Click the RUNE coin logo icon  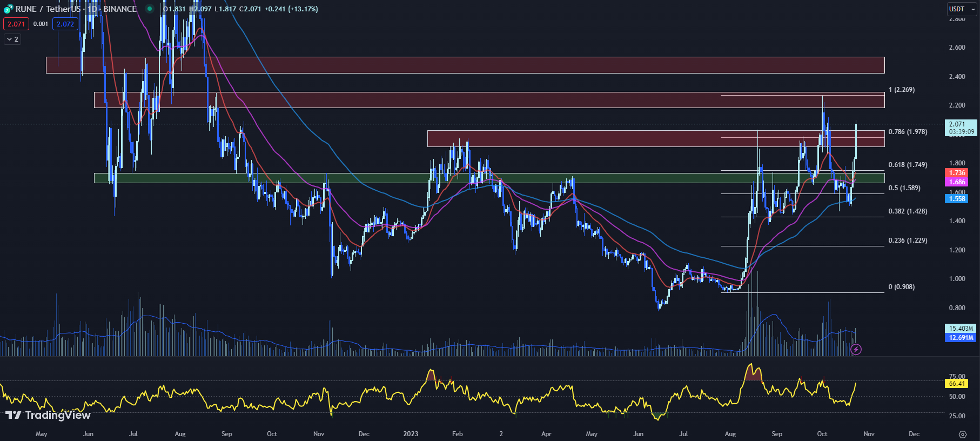(8, 9)
